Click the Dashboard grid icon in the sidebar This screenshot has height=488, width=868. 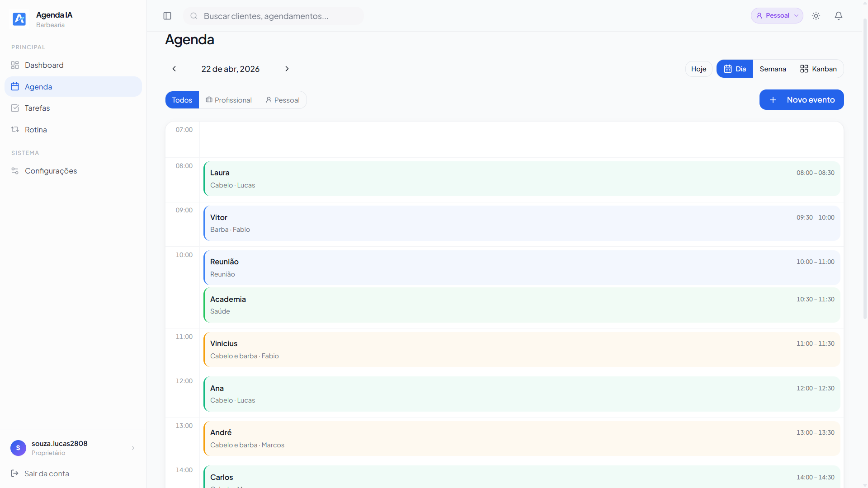[15, 65]
